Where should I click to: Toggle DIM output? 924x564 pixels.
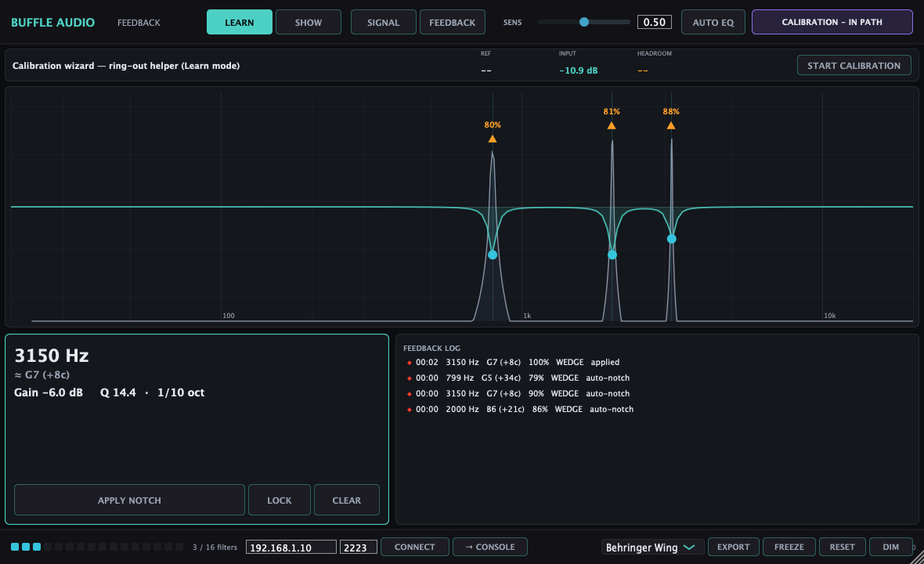[x=890, y=547]
